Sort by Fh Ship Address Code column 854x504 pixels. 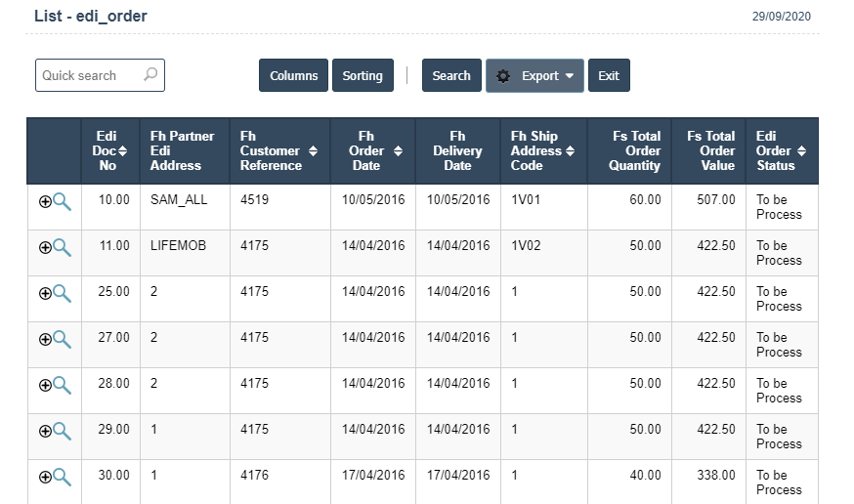(x=572, y=151)
